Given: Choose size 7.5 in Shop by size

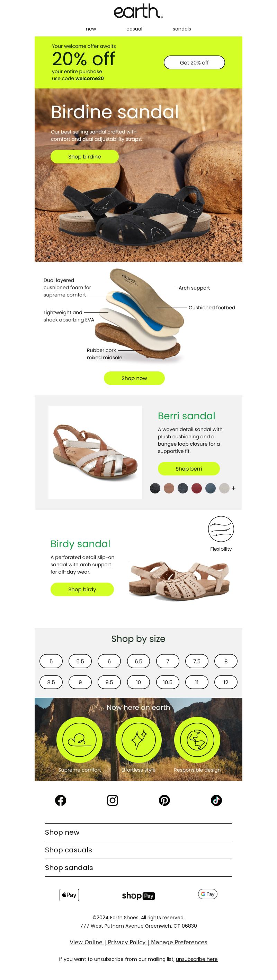Looking at the screenshot, I should [x=196, y=661].
